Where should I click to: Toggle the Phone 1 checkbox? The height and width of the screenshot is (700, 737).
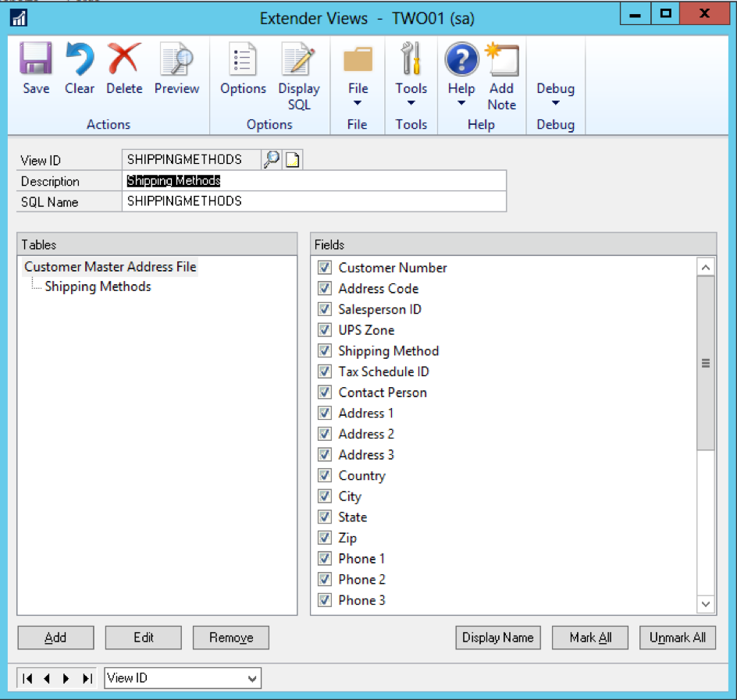click(324, 558)
